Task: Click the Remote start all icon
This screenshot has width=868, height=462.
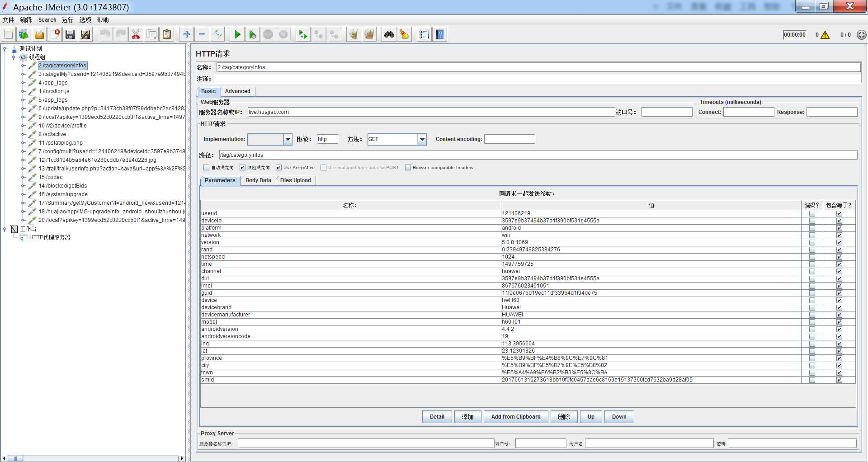Action: (x=303, y=34)
